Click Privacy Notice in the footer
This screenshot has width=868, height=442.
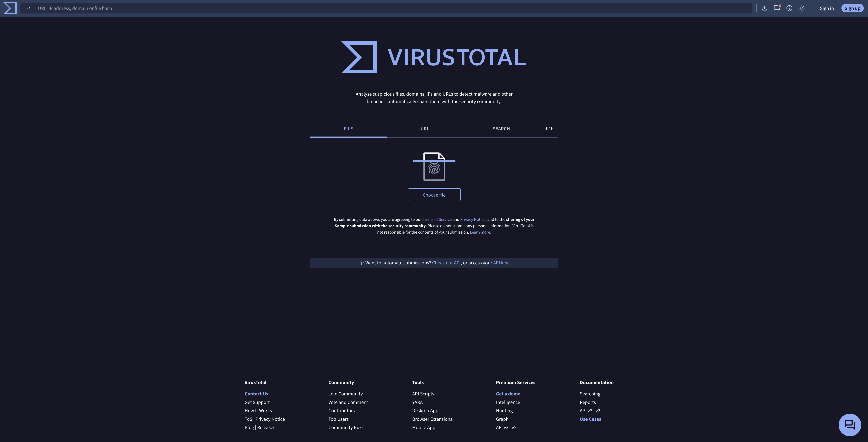point(270,419)
